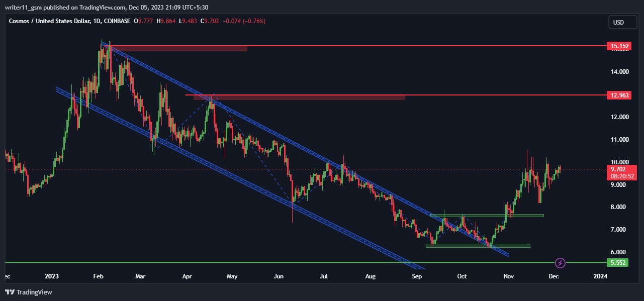Click the high value H9.864
Viewport: 644px width, 301px height.
coord(166,21)
